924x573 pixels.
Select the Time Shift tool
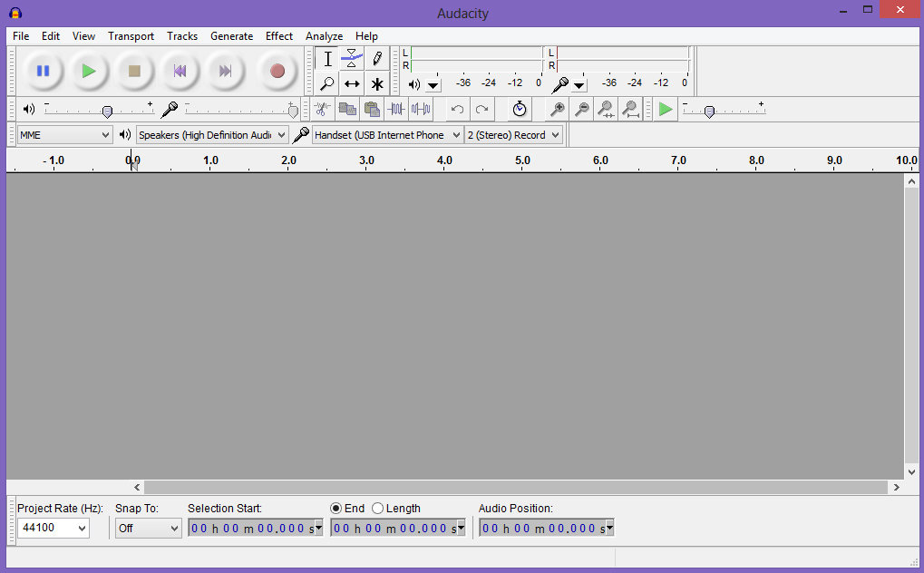pyautogui.click(x=352, y=83)
